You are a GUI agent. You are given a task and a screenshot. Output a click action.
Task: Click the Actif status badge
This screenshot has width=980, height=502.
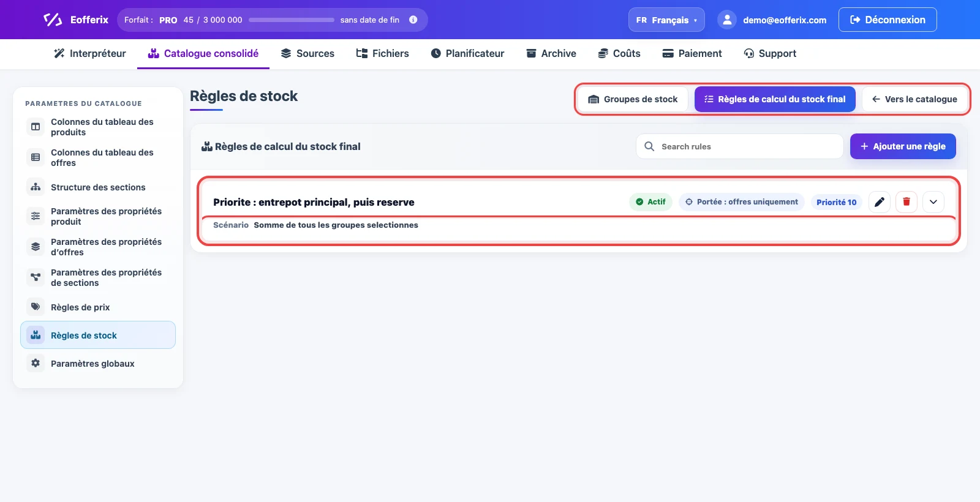tap(650, 202)
